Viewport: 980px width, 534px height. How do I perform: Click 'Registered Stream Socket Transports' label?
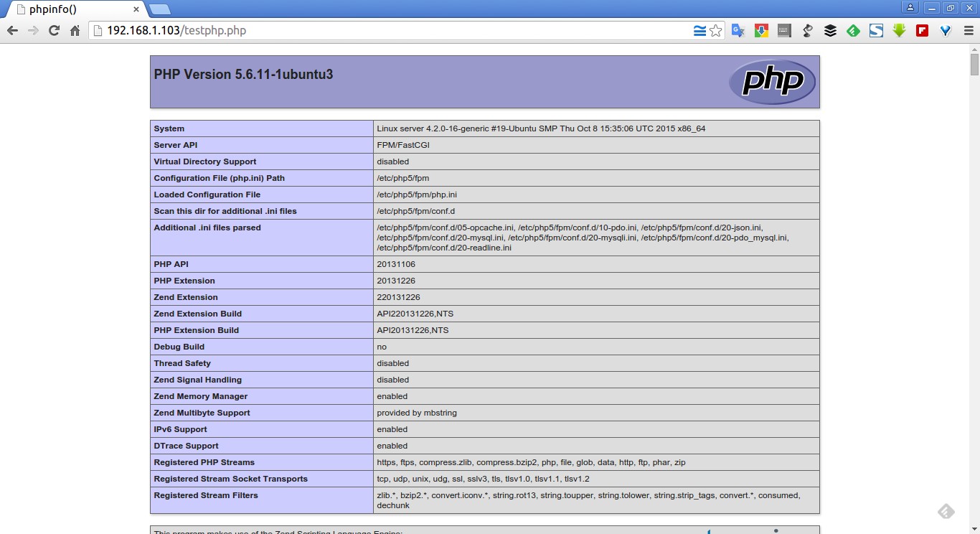click(x=230, y=479)
